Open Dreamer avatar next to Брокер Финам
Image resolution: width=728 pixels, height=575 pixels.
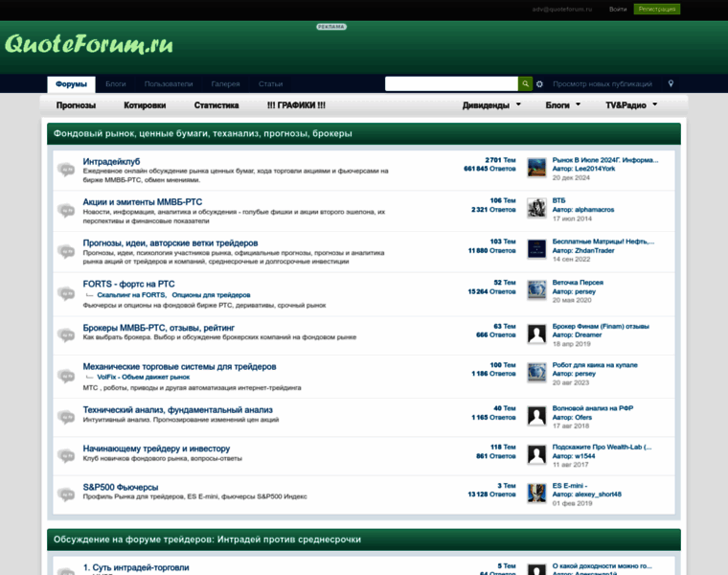536,333
